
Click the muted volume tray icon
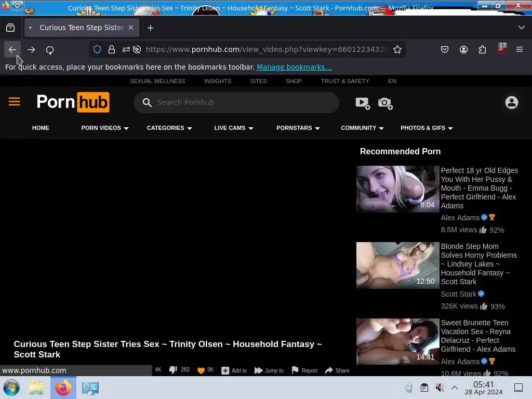(x=440, y=388)
